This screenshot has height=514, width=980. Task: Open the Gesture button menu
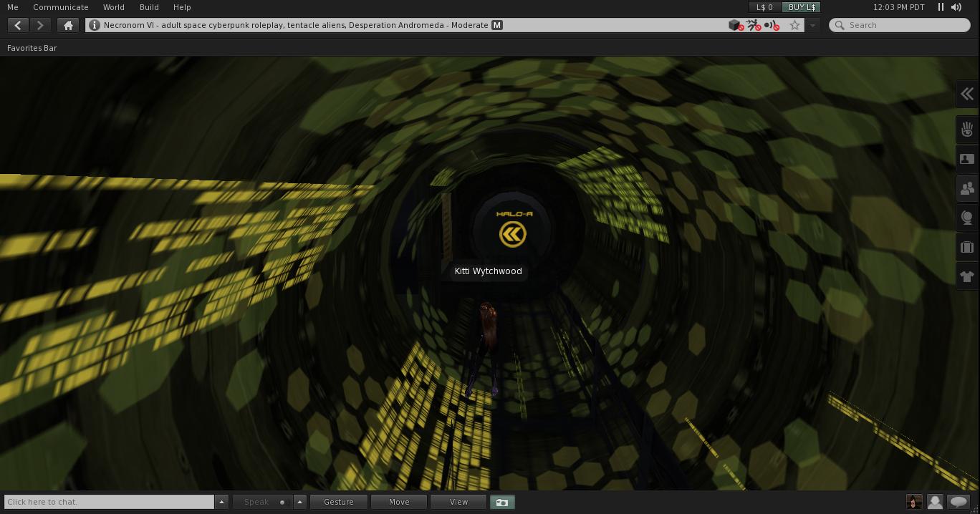pos(339,502)
